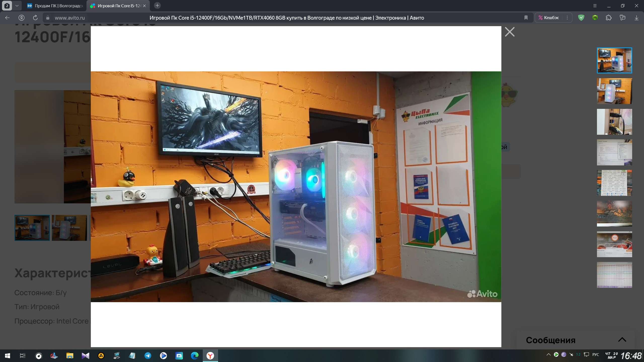Reload the page with refresh icon
The width and height of the screenshot is (644, 362).
(35, 18)
